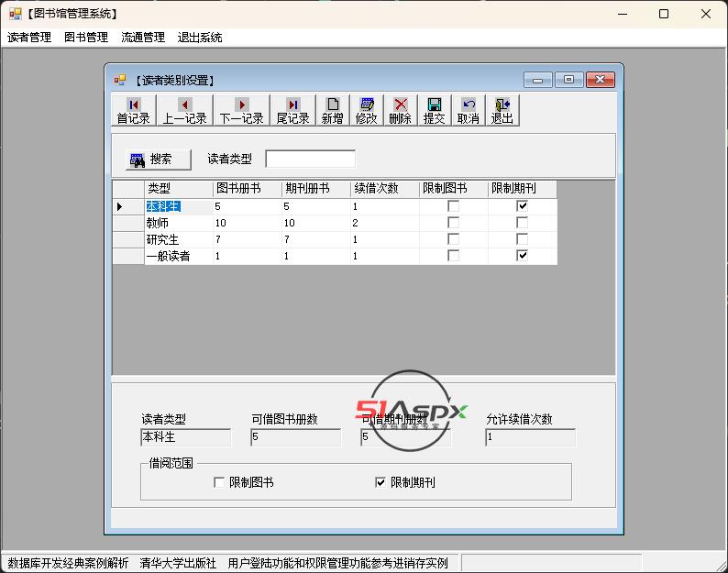Click the 续借次数 column header

tap(385, 189)
